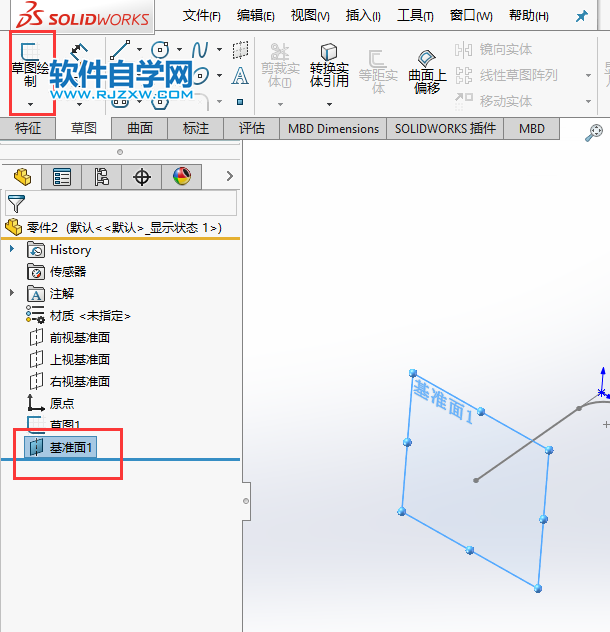The width and height of the screenshot is (610, 632).
Task: Switch to the SOLIDWORKS 插件 tab
Action: point(445,129)
